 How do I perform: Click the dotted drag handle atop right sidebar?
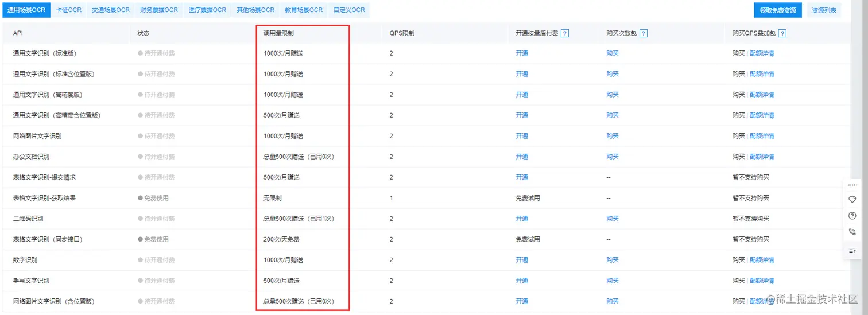click(852, 185)
